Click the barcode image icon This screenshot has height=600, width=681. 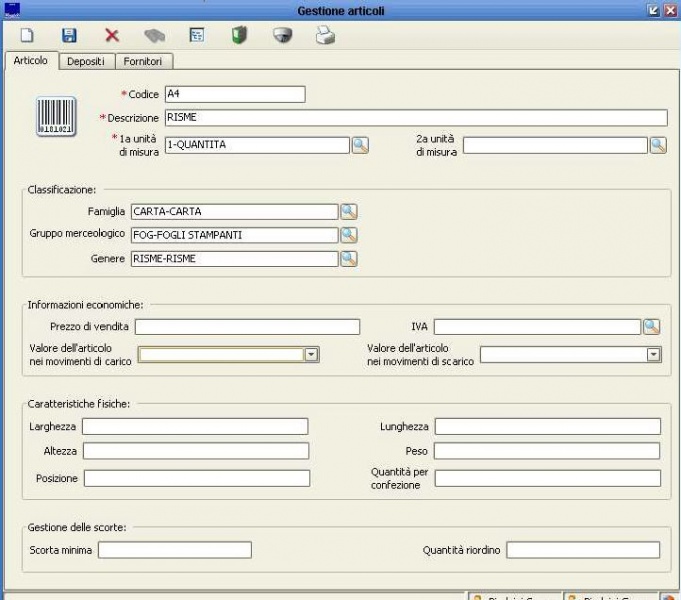(x=56, y=117)
